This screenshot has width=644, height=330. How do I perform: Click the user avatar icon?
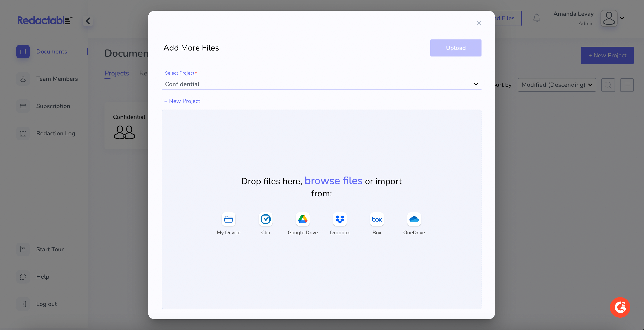(x=609, y=18)
